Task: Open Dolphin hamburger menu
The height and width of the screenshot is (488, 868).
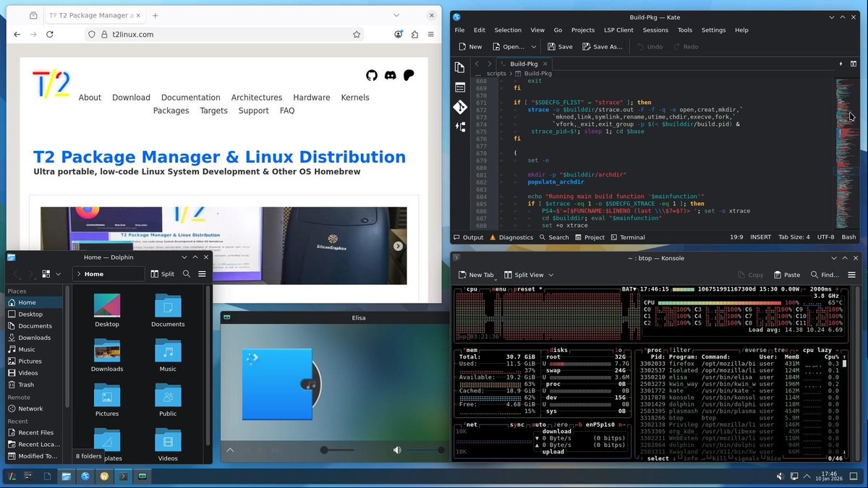Action: [x=202, y=274]
